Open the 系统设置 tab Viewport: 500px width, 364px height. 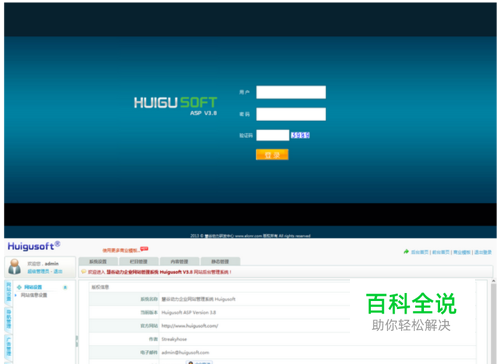[x=98, y=261]
